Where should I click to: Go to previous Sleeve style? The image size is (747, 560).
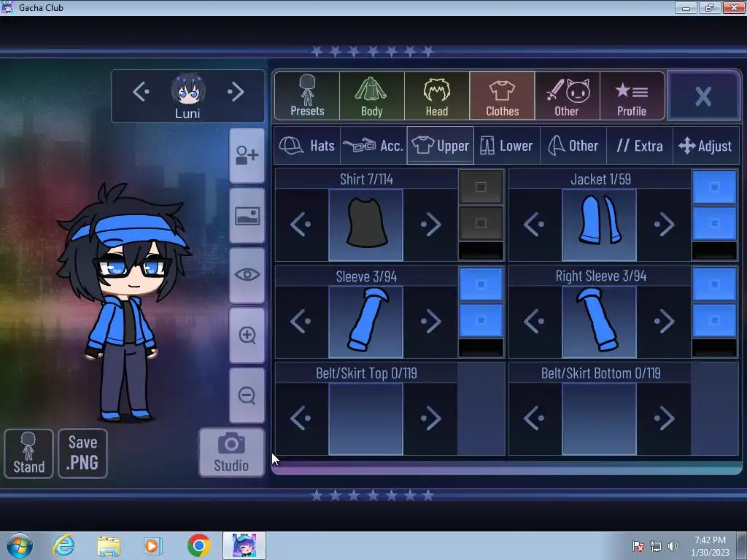point(301,322)
